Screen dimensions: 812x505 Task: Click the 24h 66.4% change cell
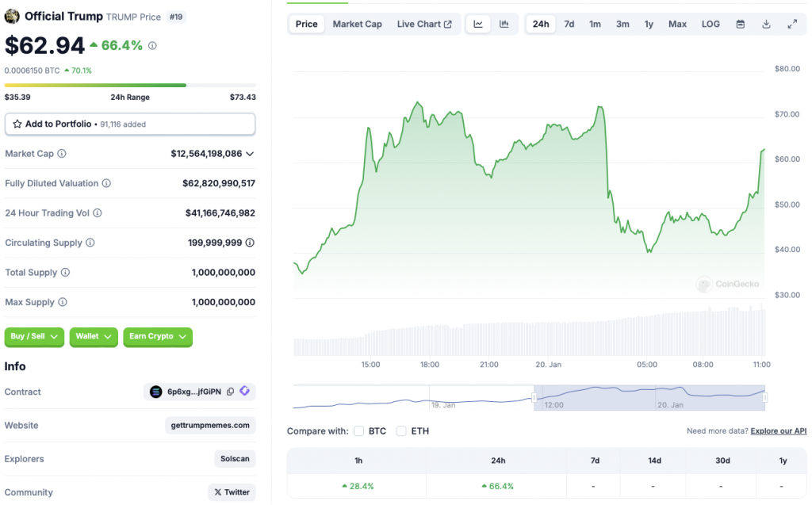tap(496, 486)
